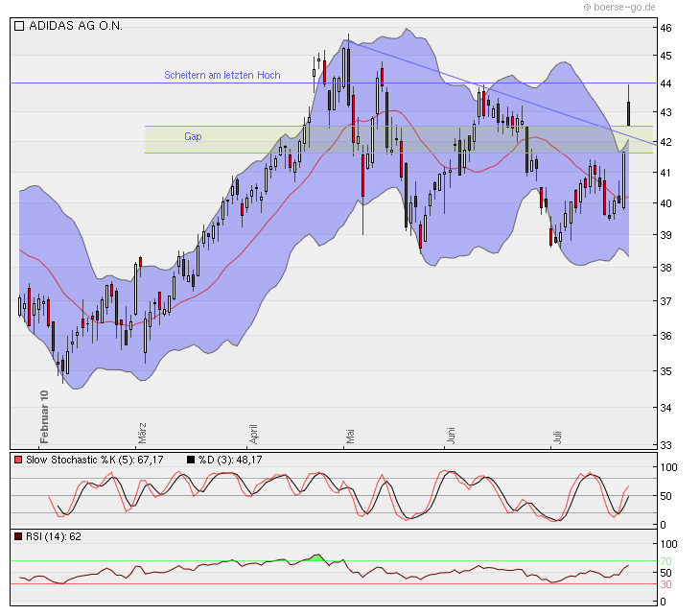
Task: Click the dark red RSI (14) legend square
Action: click(x=19, y=536)
